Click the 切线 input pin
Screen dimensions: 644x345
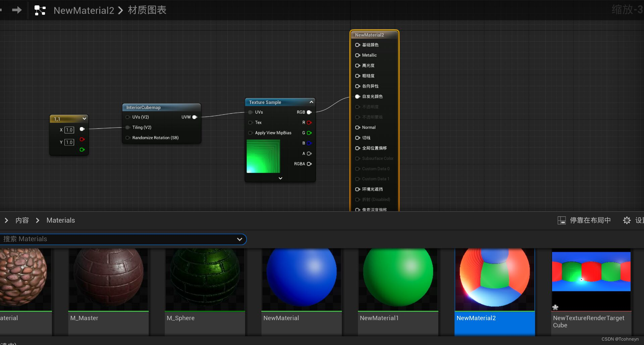coord(358,138)
